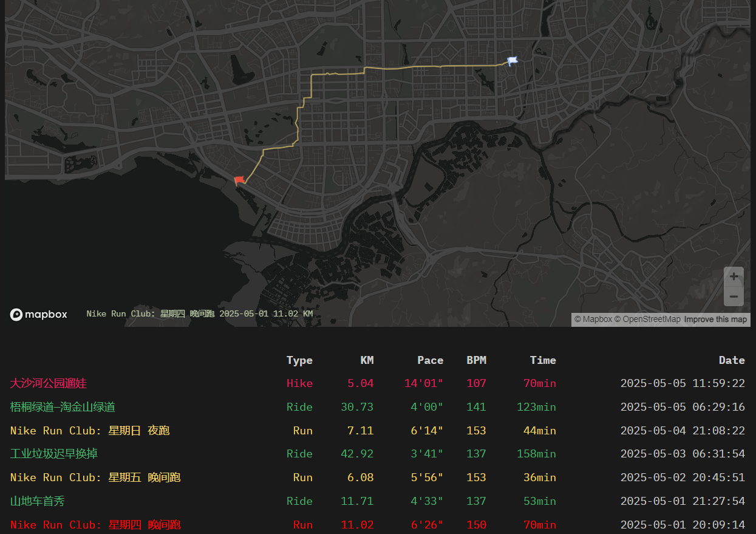Click the 36min time value
756x534 pixels.
[x=540, y=478]
